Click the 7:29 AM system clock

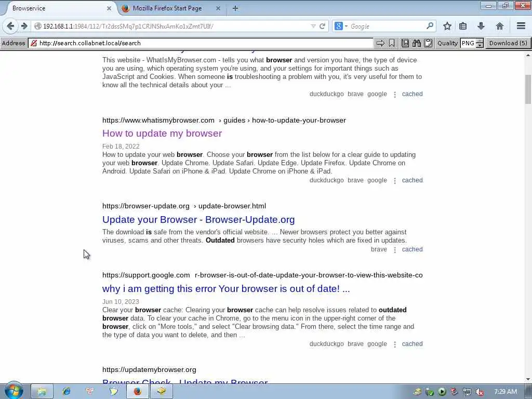pos(506,392)
